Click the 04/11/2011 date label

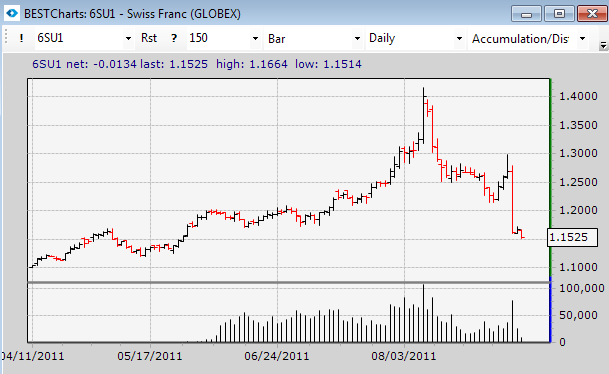33,356
